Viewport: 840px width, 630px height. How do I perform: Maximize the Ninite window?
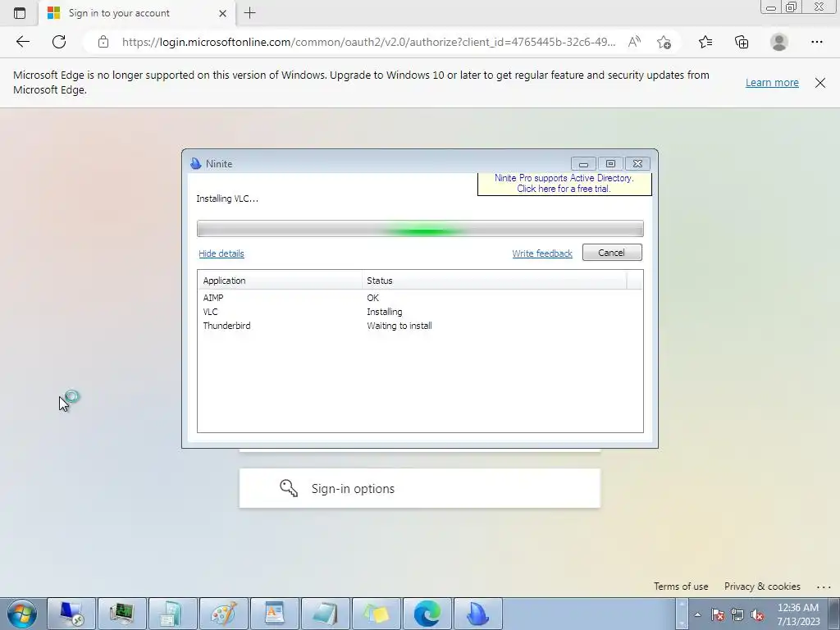[x=610, y=163]
